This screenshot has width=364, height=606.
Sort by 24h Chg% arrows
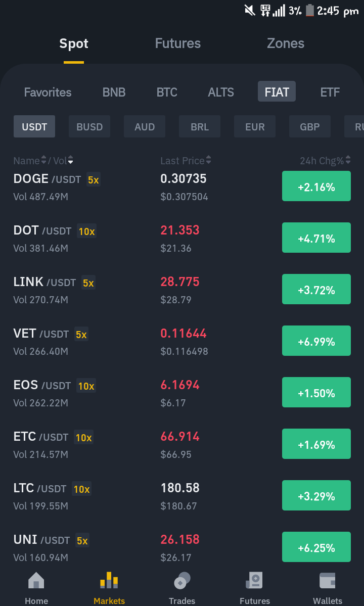(x=348, y=160)
